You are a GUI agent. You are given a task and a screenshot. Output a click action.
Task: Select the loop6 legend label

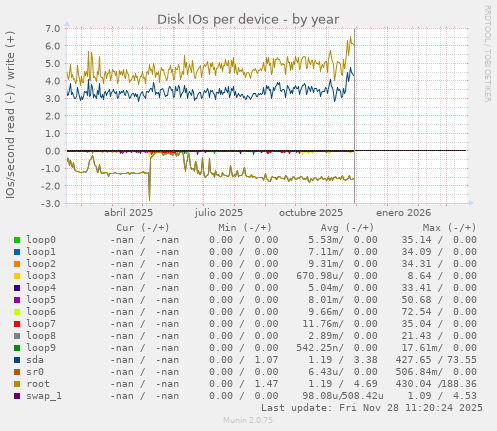tap(41, 312)
